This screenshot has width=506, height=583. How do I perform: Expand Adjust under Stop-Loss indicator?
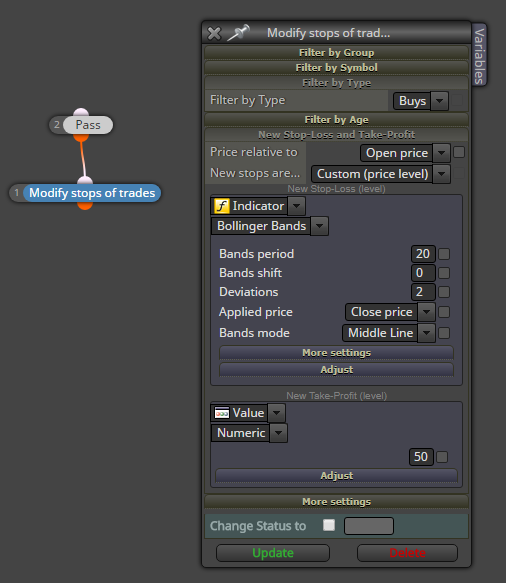click(336, 370)
